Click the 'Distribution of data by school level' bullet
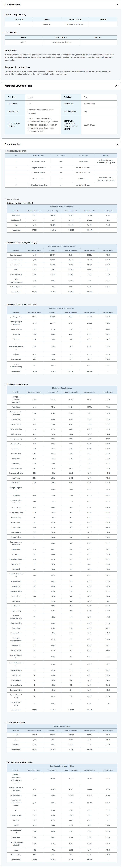 click(20, 203)
